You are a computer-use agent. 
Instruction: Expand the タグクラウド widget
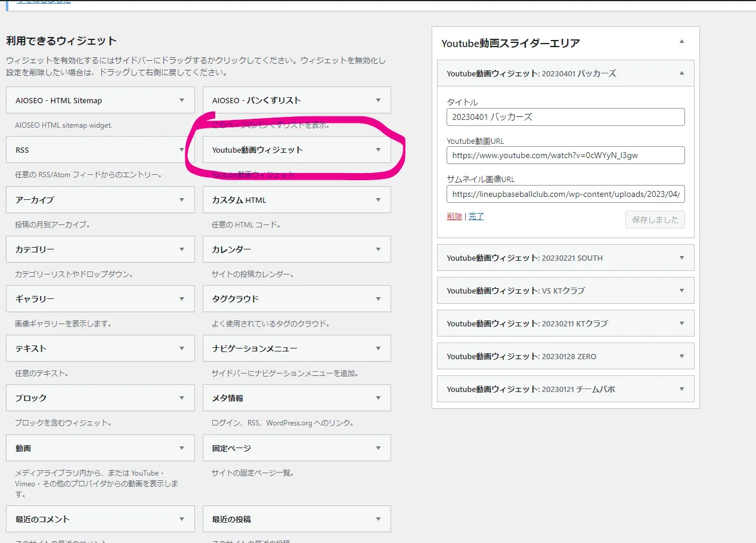[x=378, y=298]
